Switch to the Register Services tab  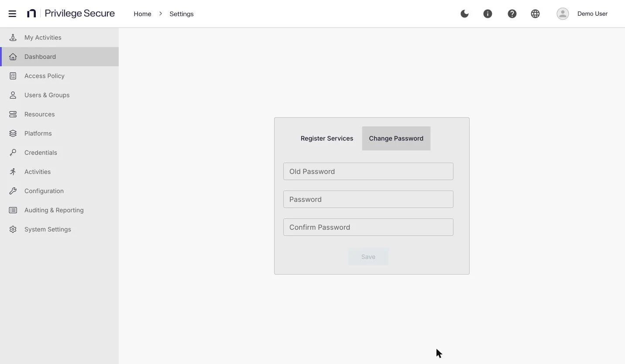pos(327,138)
